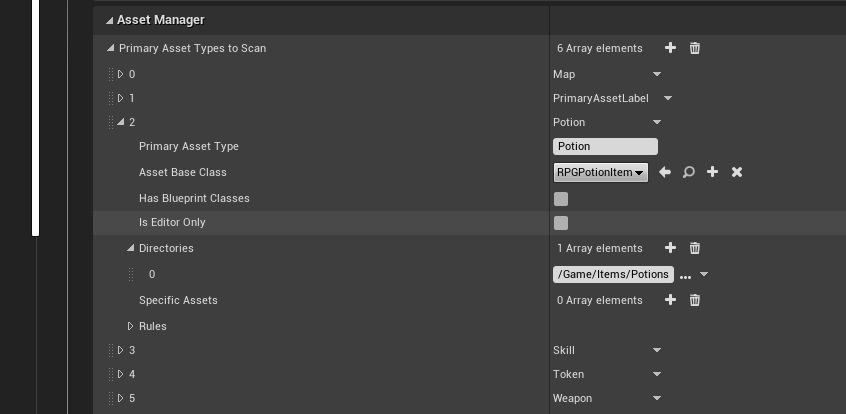Image resolution: width=846 pixels, height=414 pixels.
Task: Delete all Directories array elements
Action: 695,248
